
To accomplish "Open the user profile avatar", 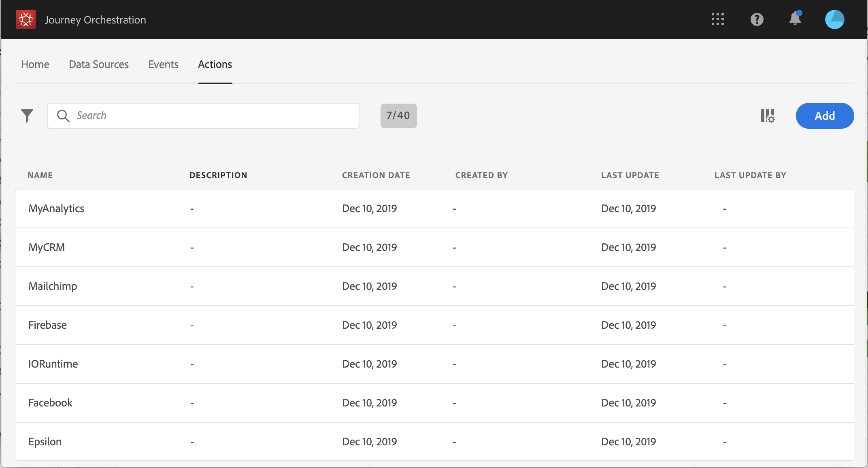I will click(834, 19).
